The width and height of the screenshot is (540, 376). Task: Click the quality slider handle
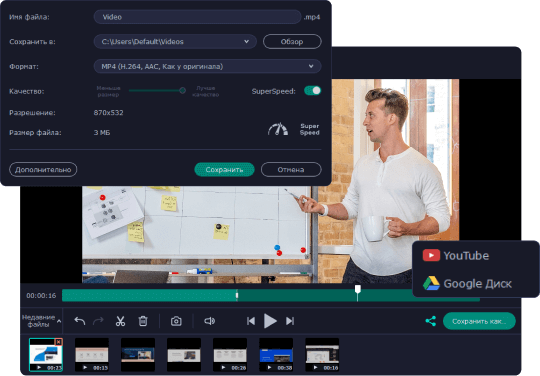click(x=183, y=91)
